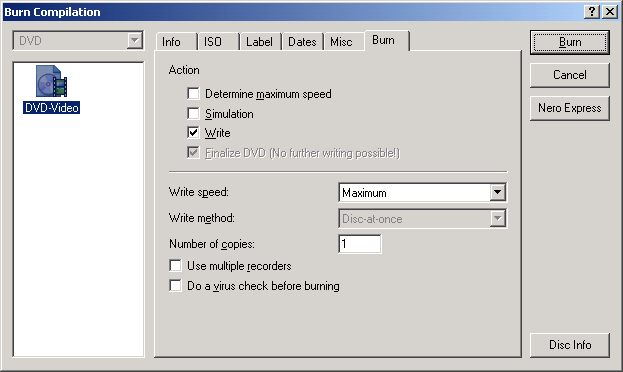
Task: Click the Number of copies field
Action: tap(360, 244)
